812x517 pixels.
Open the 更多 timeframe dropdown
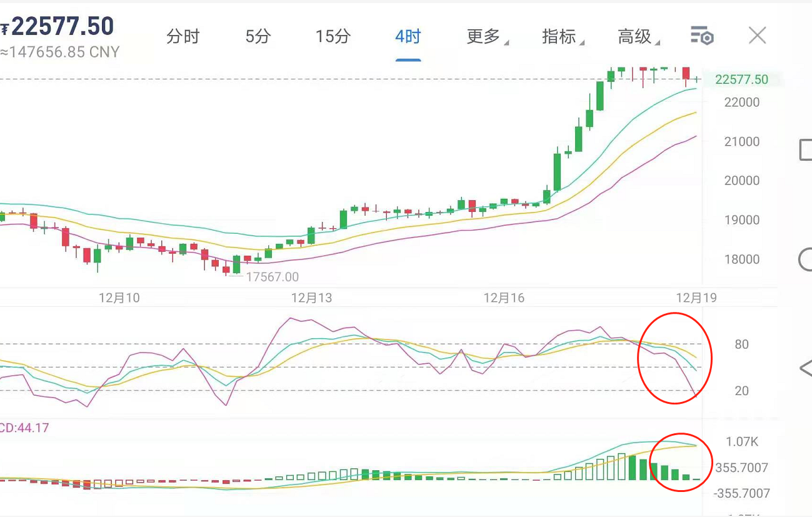click(482, 36)
